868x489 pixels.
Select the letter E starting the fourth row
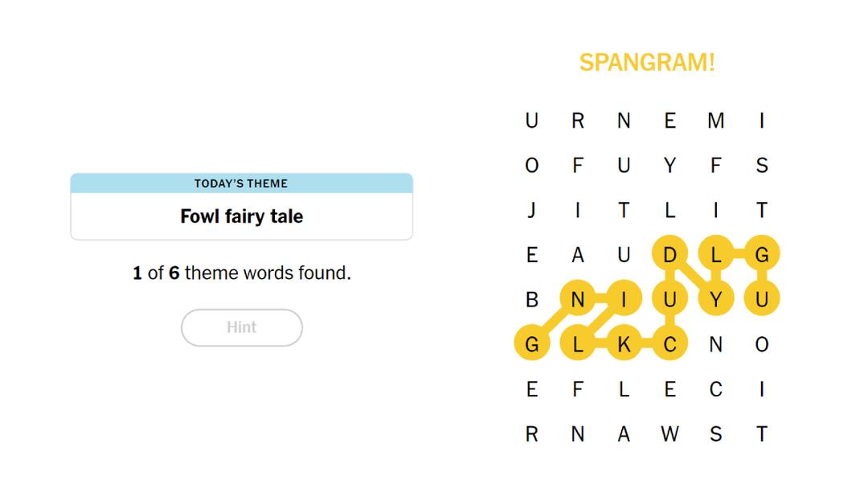pos(531,255)
